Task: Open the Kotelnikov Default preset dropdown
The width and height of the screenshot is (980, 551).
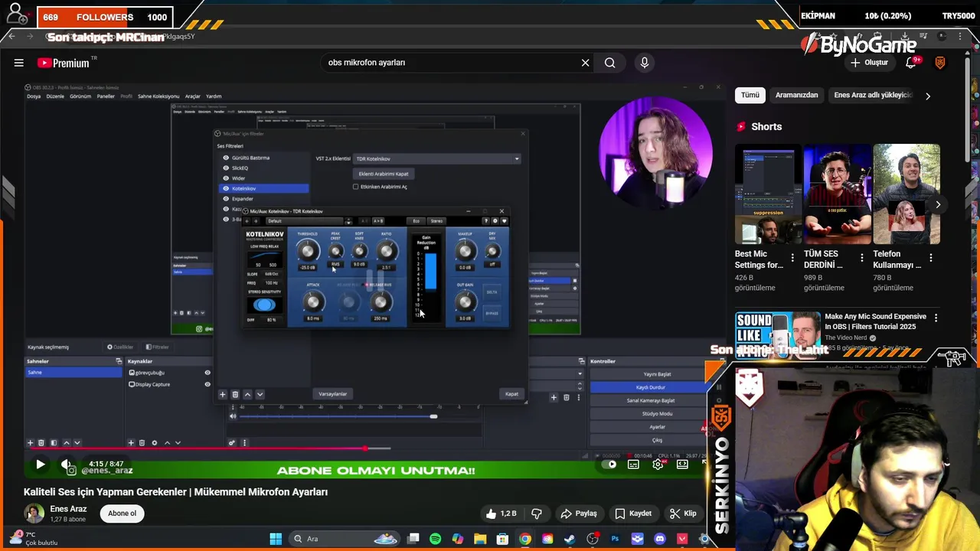Action: [x=309, y=221]
